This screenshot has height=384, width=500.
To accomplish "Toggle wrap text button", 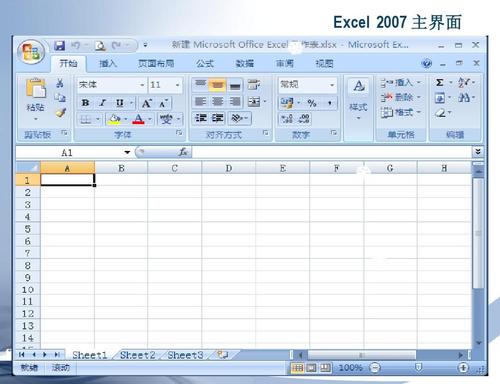I will 254,85.
